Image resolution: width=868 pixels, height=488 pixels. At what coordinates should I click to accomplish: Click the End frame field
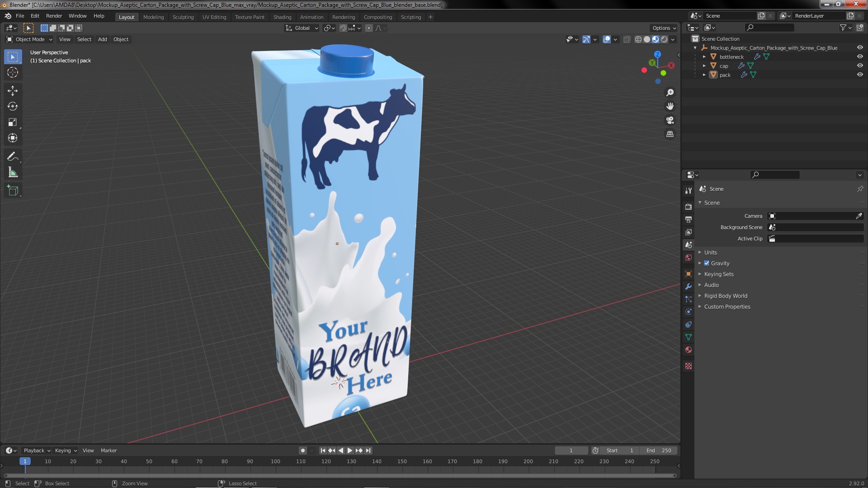(x=659, y=450)
